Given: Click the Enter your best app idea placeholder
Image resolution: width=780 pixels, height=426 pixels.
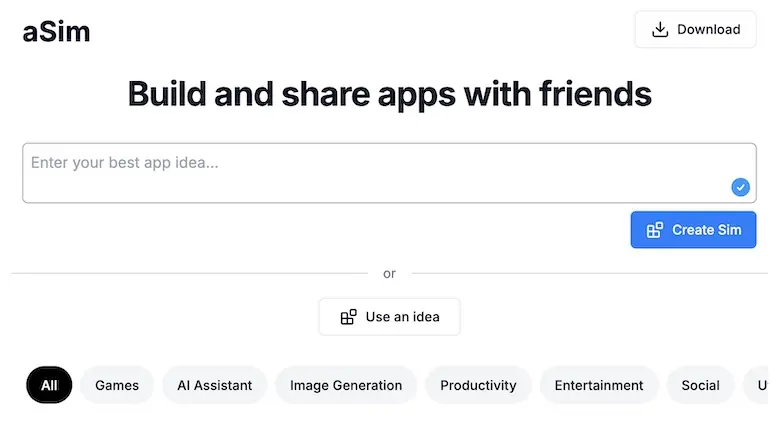Looking at the screenshot, I should pos(124,163).
